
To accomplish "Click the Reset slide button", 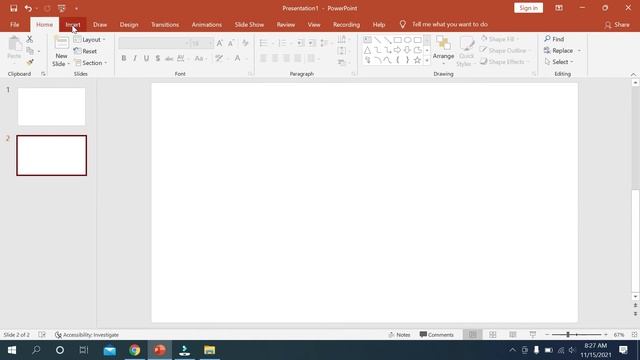I will [x=85, y=51].
